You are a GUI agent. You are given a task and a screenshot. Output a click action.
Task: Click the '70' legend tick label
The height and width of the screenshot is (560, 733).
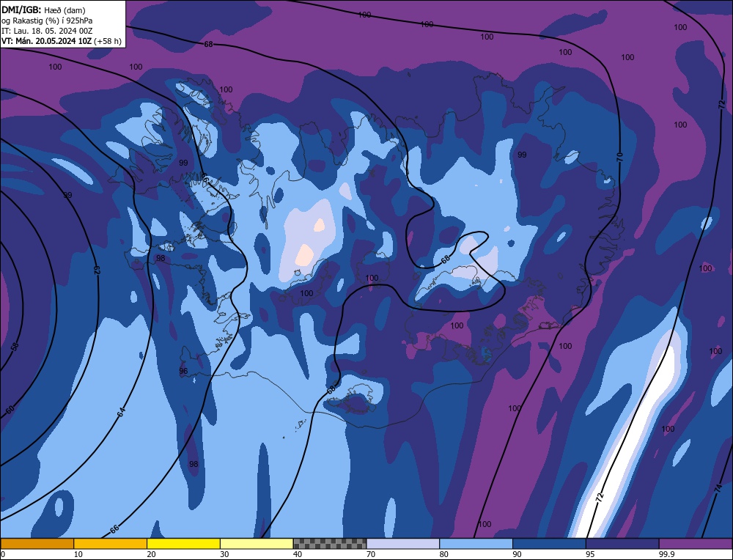[x=371, y=554]
